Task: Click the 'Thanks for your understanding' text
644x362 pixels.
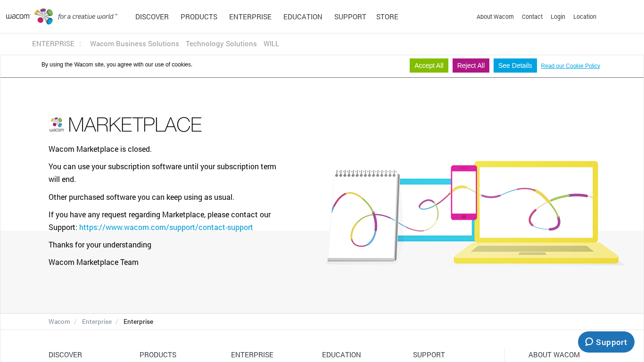Action: click(100, 245)
